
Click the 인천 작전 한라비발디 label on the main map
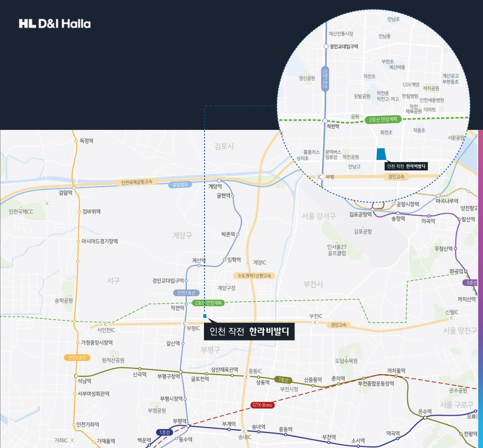(249, 331)
